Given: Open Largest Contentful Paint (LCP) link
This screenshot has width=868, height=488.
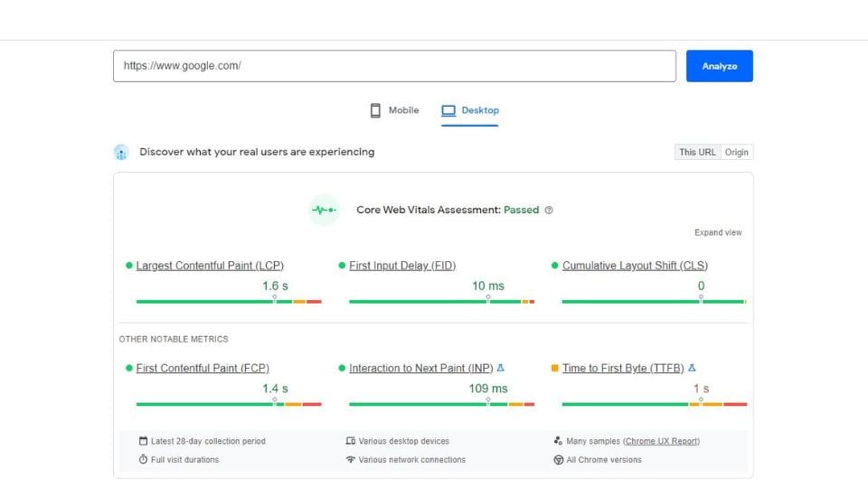Looking at the screenshot, I should (x=210, y=266).
